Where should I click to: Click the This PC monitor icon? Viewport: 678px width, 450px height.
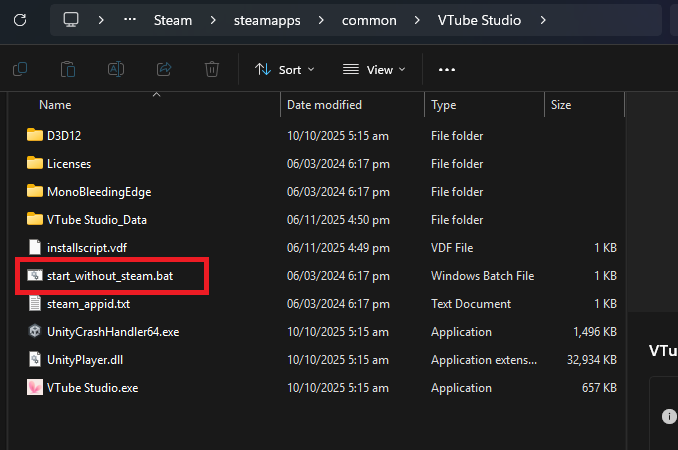(71, 20)
